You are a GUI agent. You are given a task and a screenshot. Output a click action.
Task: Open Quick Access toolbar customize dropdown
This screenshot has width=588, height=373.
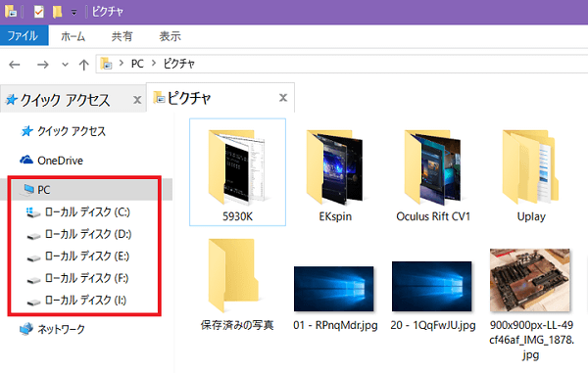tap(74, 13)
